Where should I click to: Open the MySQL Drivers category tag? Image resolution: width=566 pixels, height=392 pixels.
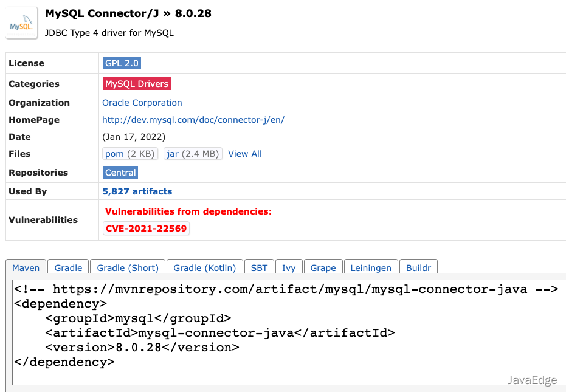136,84
